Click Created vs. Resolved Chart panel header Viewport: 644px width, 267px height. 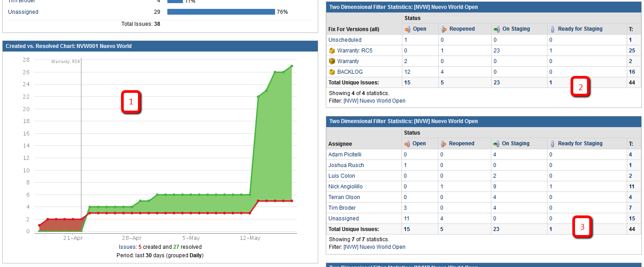click(x=160, y=46)
